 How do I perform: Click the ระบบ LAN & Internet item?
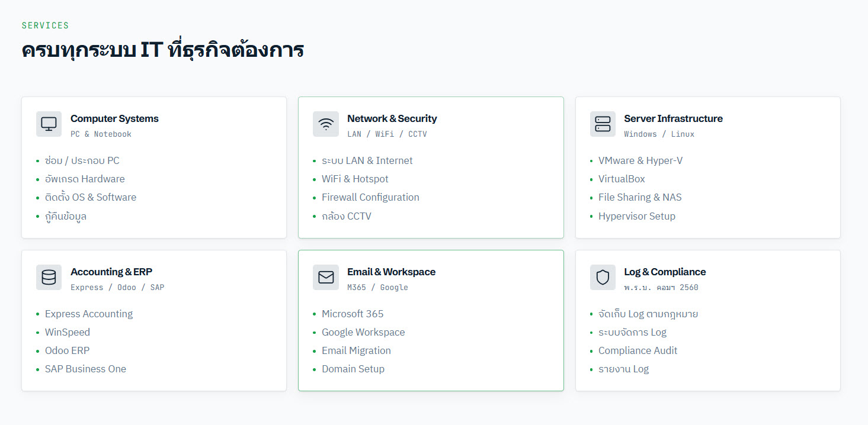367,160
